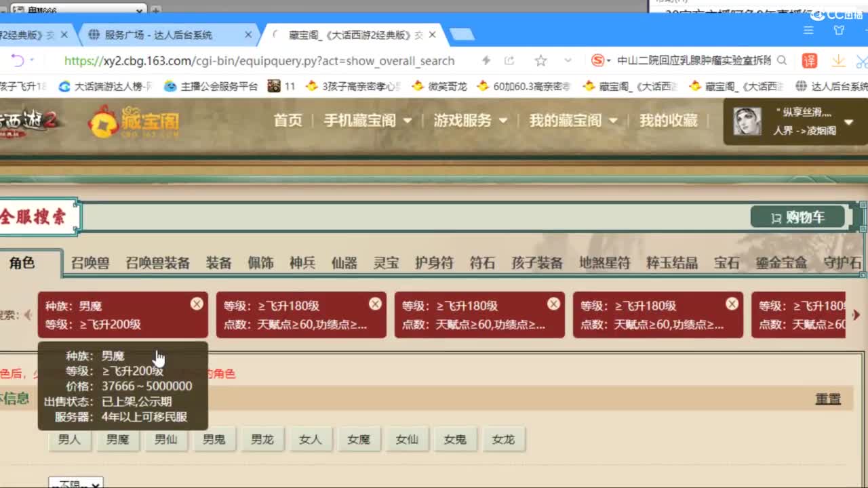Click the purple back arrow in the browser toolbar

coord(17,60)
